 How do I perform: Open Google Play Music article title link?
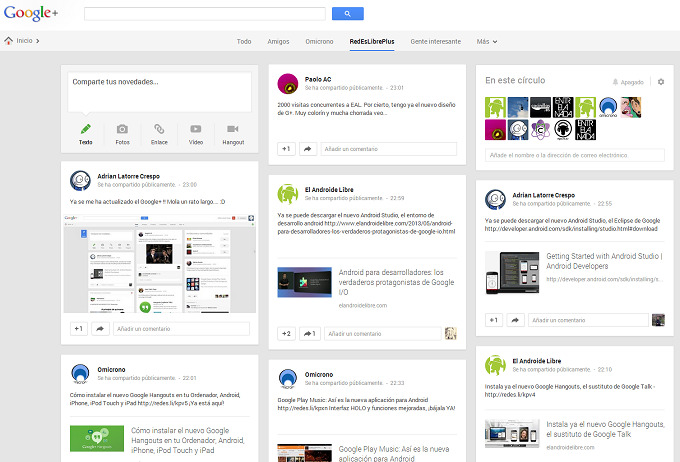[x=394, y=453]
